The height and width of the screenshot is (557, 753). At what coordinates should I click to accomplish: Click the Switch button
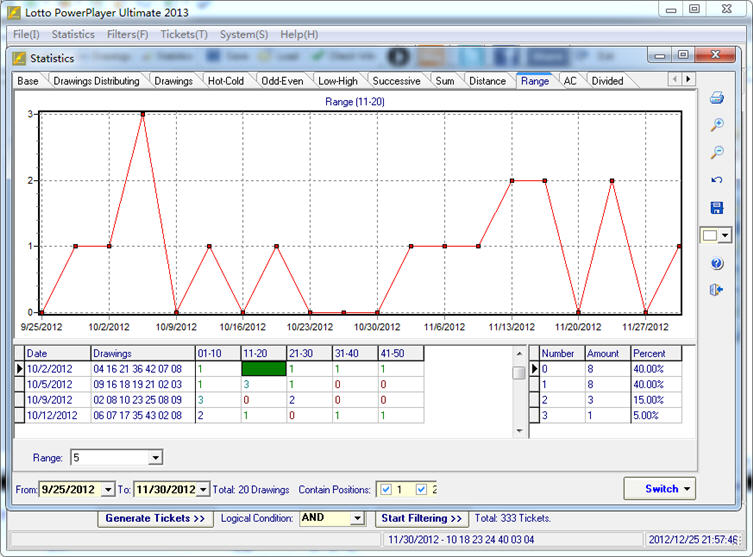point(659,489)
